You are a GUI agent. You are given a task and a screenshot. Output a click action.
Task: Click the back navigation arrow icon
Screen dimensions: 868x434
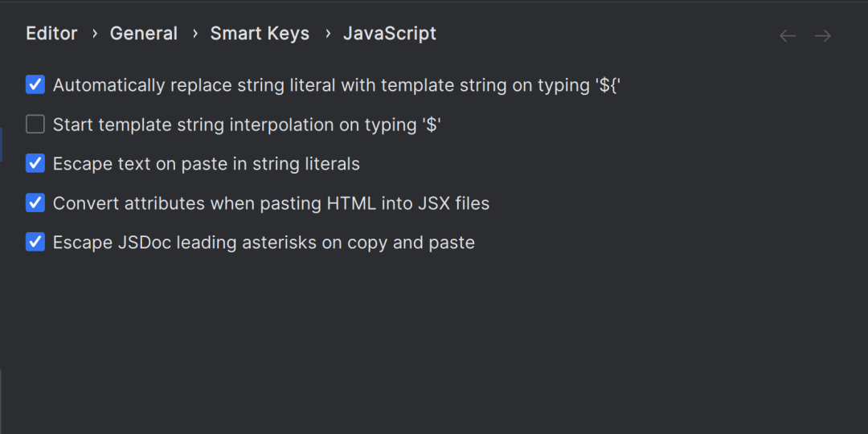click(x=787, y=36)
